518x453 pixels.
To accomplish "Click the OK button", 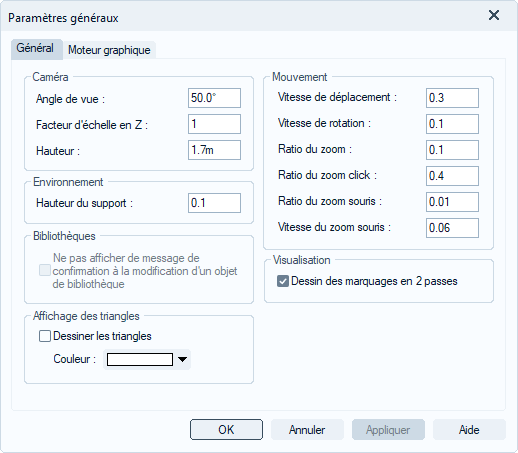I will pos(226,429).
